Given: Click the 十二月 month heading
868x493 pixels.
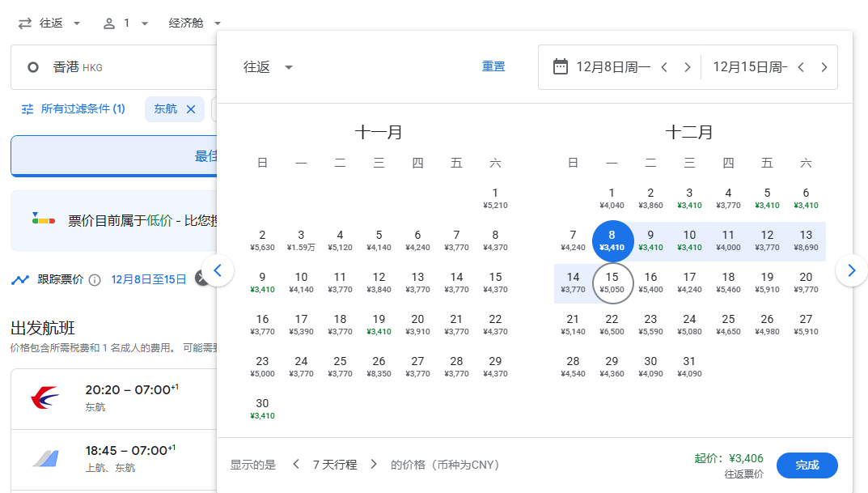Looking at the screenshot, I should [x=689, y=133].
